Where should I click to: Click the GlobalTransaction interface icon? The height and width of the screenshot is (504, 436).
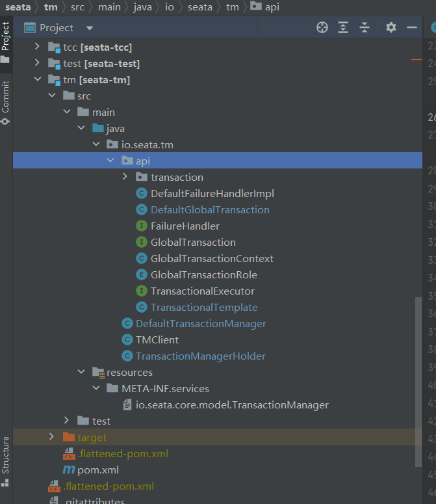pos(142,242)
